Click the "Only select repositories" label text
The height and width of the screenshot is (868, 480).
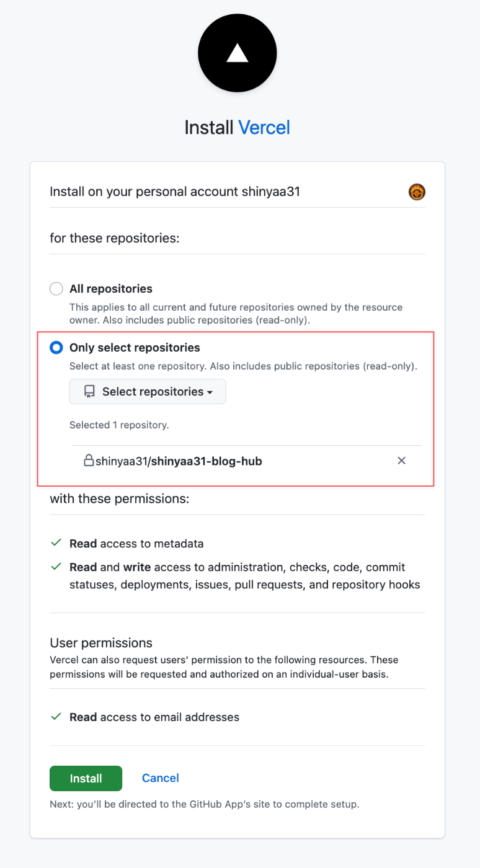[135, 348]
